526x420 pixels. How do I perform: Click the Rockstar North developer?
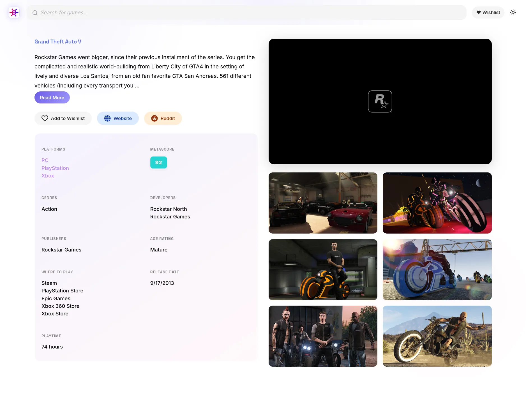(169, 209)
